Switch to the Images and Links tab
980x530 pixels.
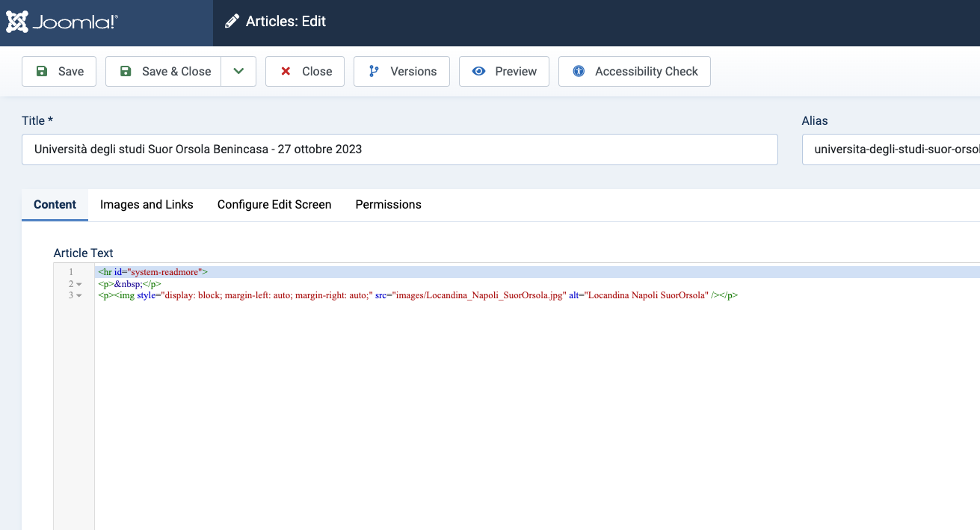pos(147,204)
